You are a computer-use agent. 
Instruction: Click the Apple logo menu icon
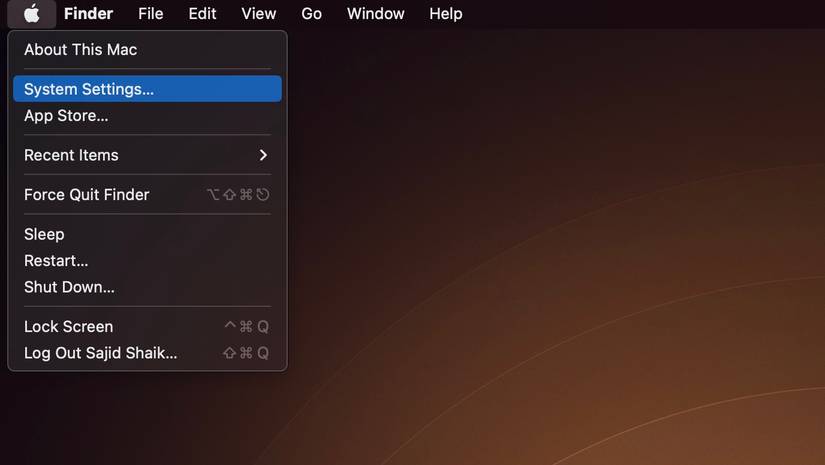(32, 14)
